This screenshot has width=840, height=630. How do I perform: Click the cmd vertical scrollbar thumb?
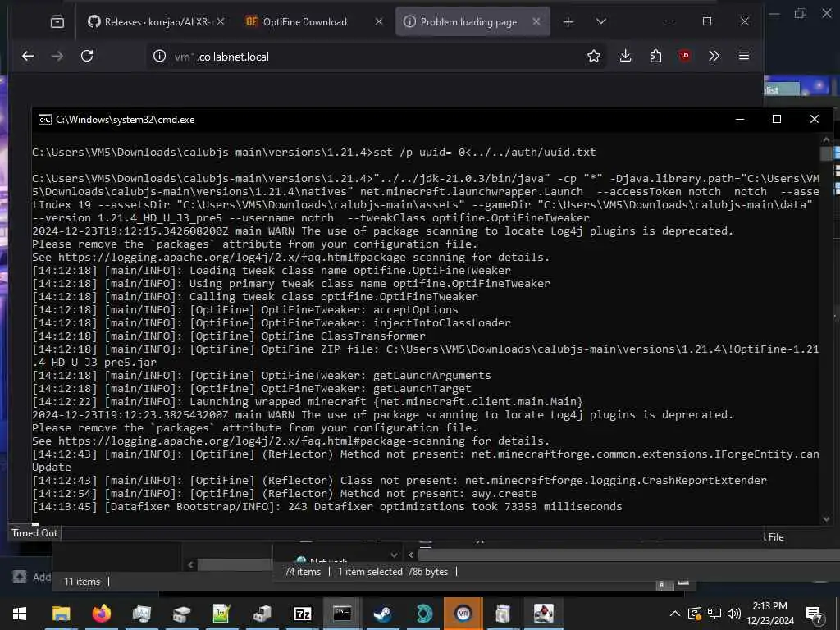click(826, 153)
